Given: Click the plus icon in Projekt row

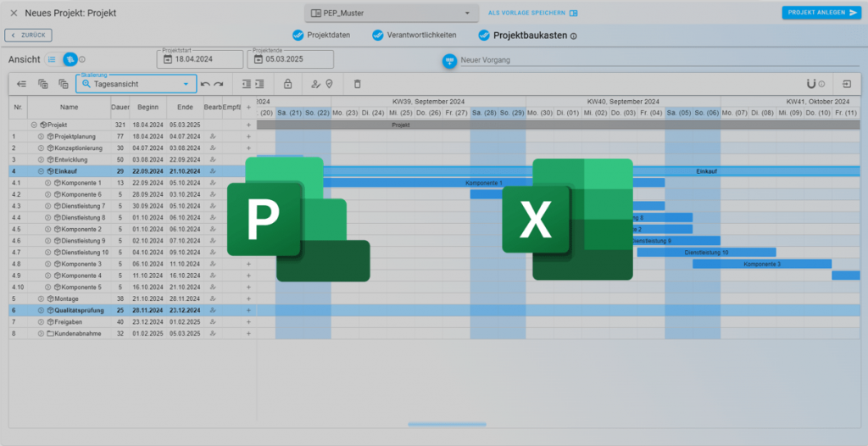Looking at the screenshot, I should point(248,125).
